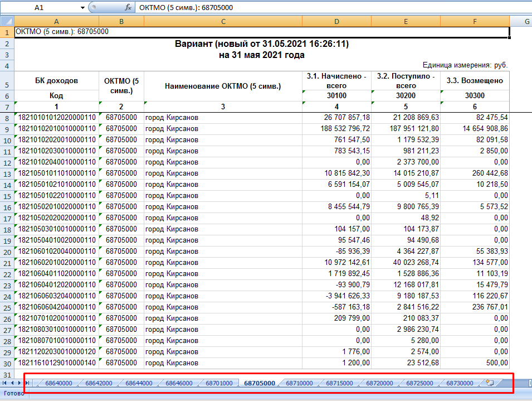Click header 'БК доходов'
The width and height of the screenshot is (532, 401).
[56, 81]
